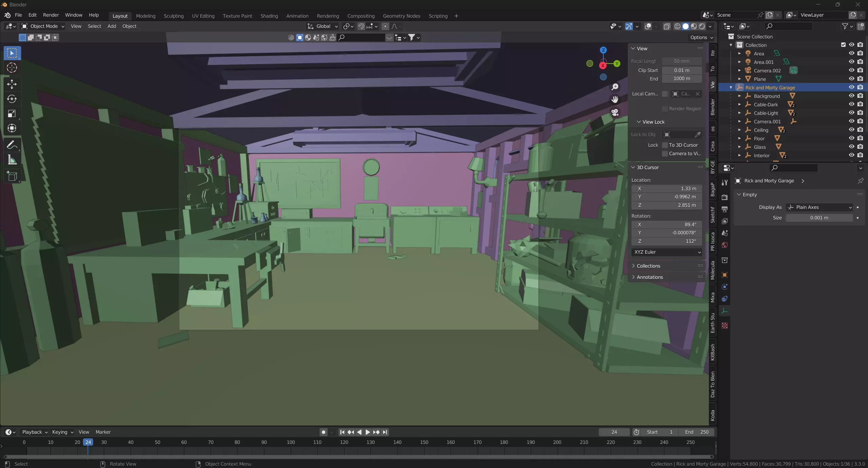The width and height of the screenshot is (868, 468).
Task: Open the XYZ Euler rotation mode dropdown
Action: (x=667, y=252)
